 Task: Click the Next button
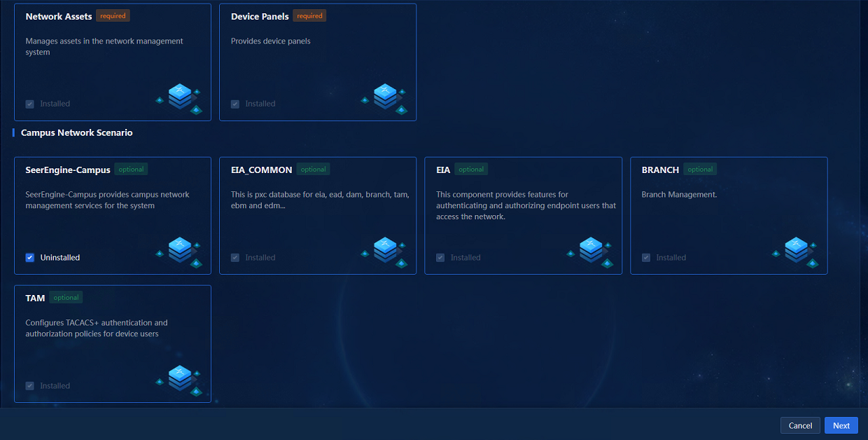pyautogui.click(x=841, y=425)
